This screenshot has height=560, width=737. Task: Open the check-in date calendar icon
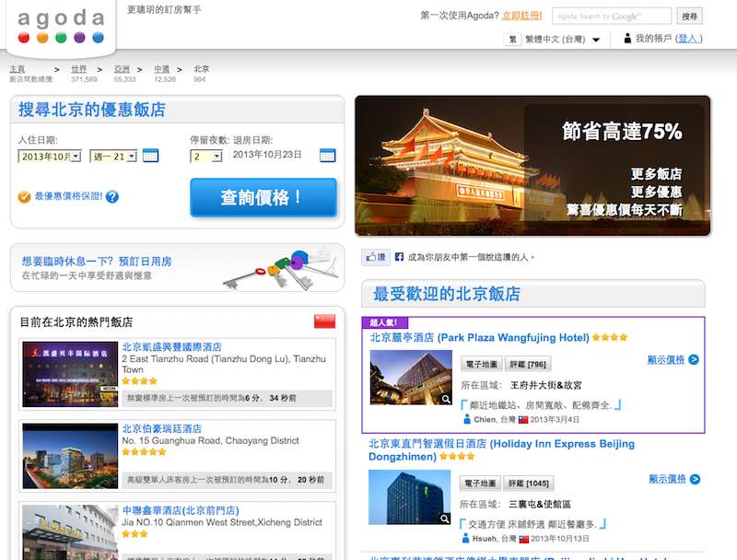(x=150, y=156)
